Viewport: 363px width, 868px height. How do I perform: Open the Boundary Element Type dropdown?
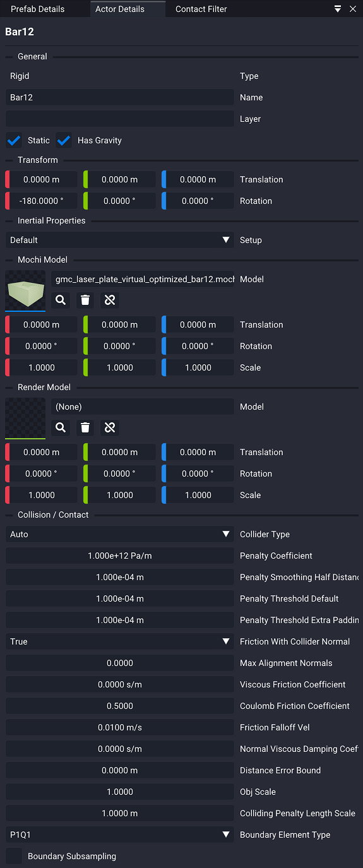[120, 835]
